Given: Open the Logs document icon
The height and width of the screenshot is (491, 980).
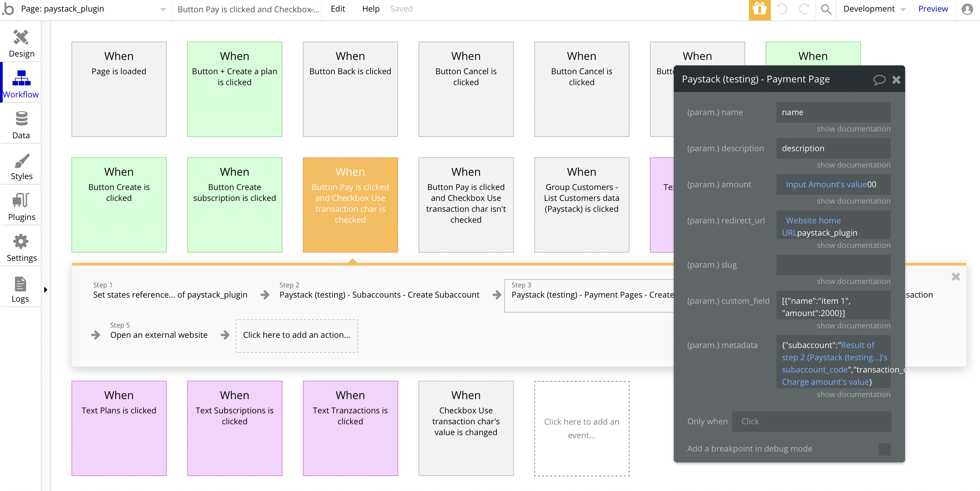Looking at the screenshot, I should (20, 284).
